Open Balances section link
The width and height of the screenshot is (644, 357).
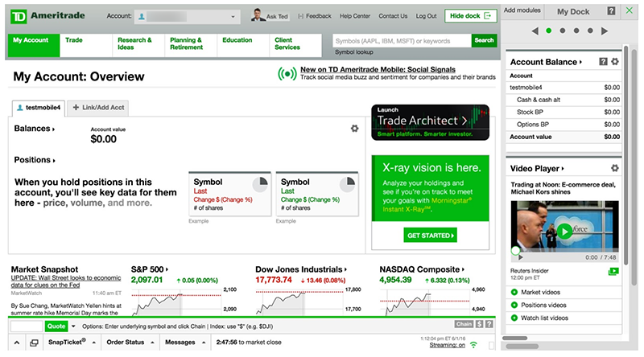(x=34, y=129)
